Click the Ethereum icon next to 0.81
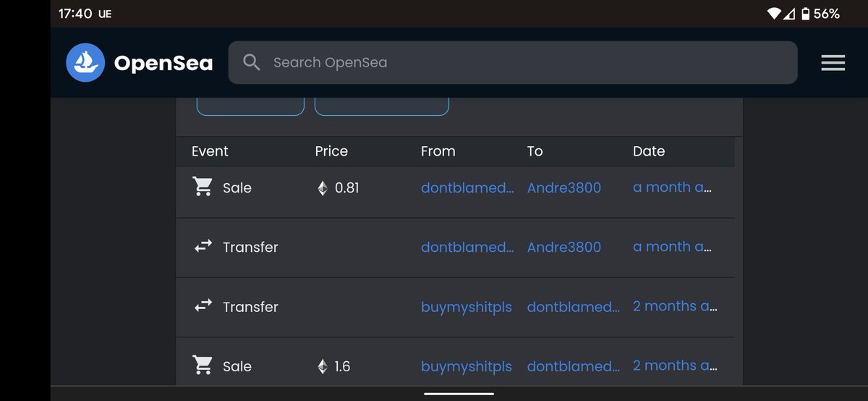 tap(323, 188)
